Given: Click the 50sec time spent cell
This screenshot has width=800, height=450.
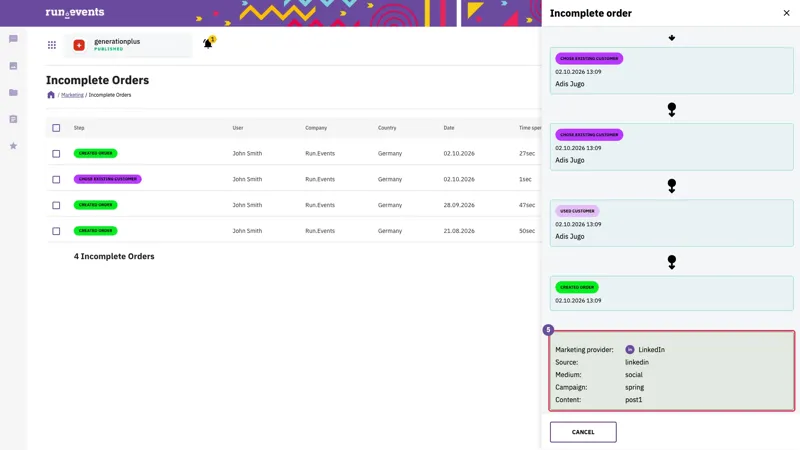Looking at the screenshot, I should pyautogui.click(x=527, y=231).
